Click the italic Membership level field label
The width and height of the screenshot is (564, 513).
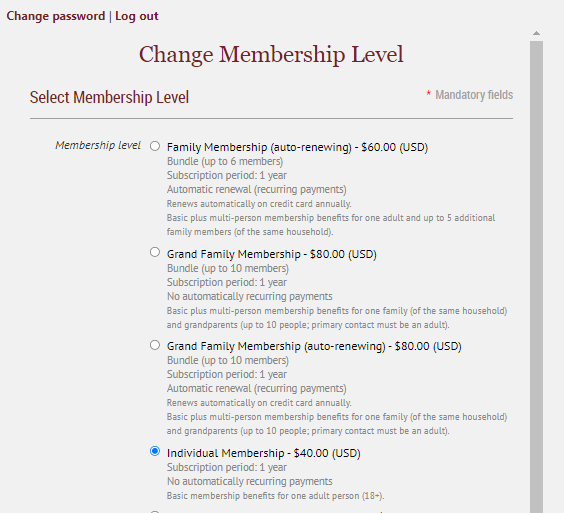(x=98, y=145)
